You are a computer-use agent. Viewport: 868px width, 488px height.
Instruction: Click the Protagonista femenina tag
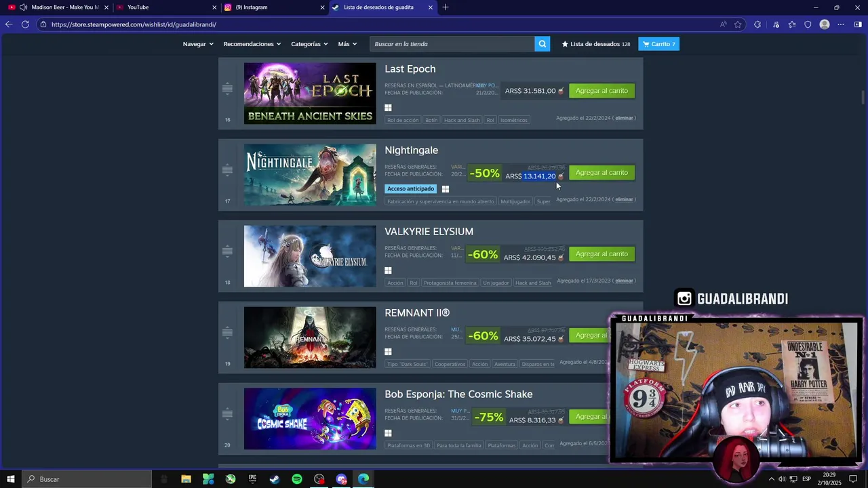(451, 283)
